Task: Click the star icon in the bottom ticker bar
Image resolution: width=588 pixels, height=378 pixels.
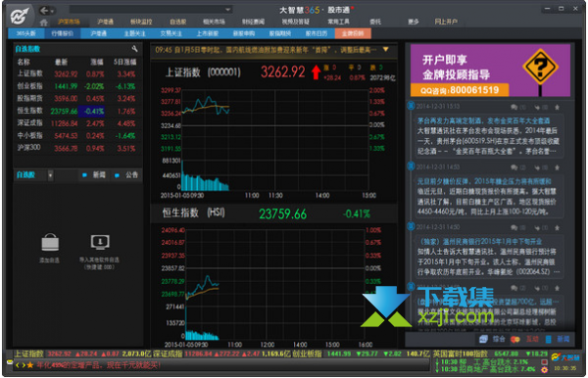Action: [30, 365]
